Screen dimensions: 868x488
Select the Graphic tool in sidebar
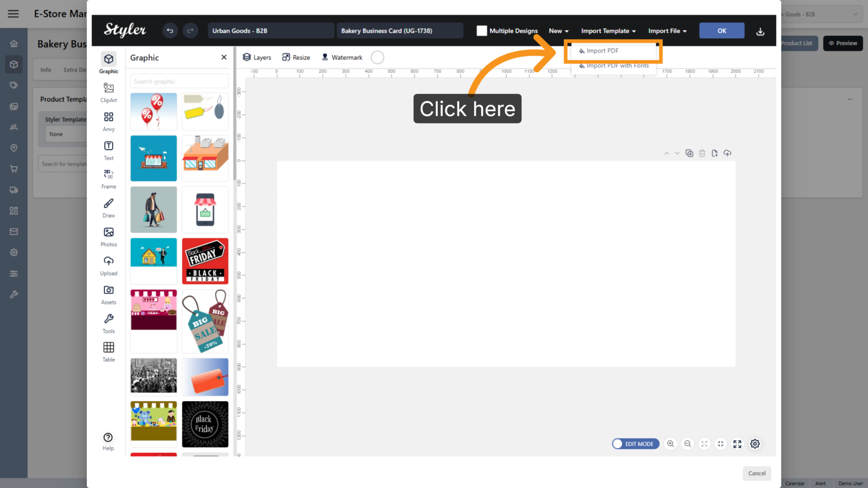109,63
